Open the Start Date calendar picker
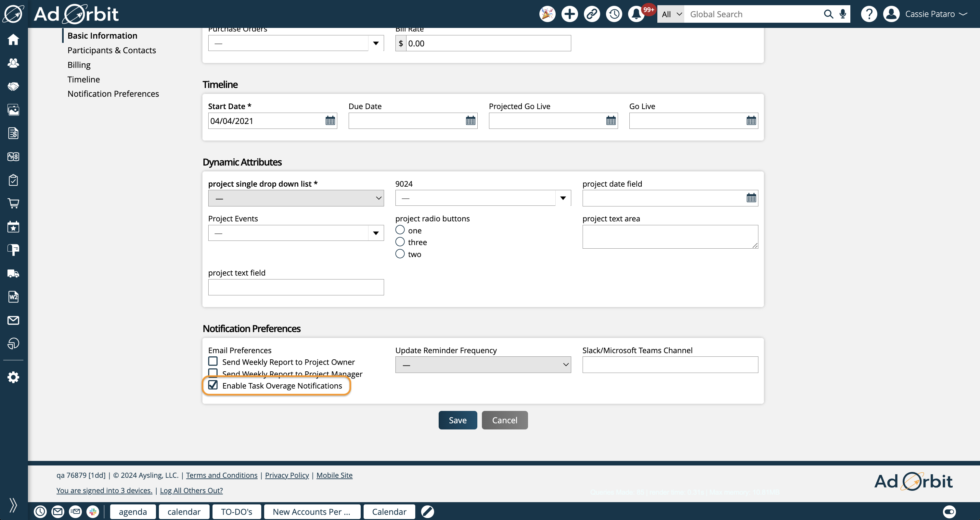 pos(330,121)
